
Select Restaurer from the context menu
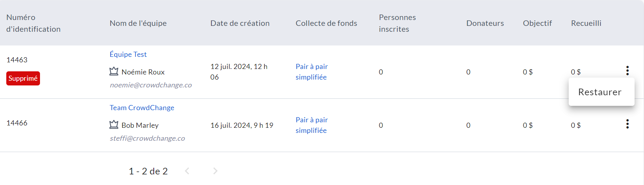click(x=600, y=92)
